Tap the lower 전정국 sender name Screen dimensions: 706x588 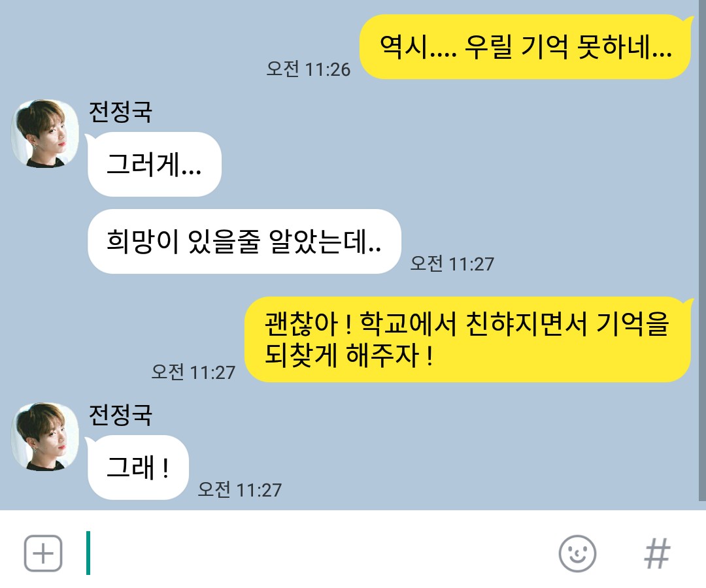click(x=120, y=415)
